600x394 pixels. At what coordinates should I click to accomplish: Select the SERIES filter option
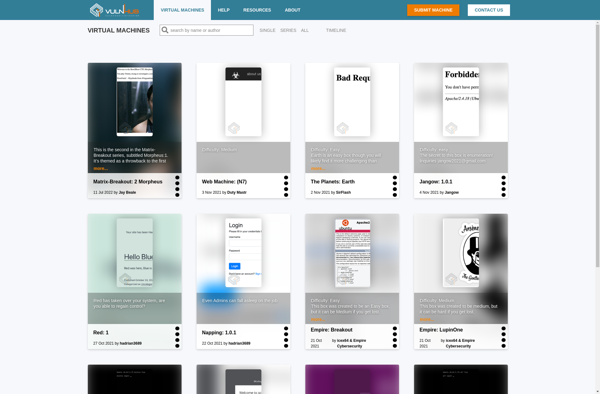(x=288, y=30)
